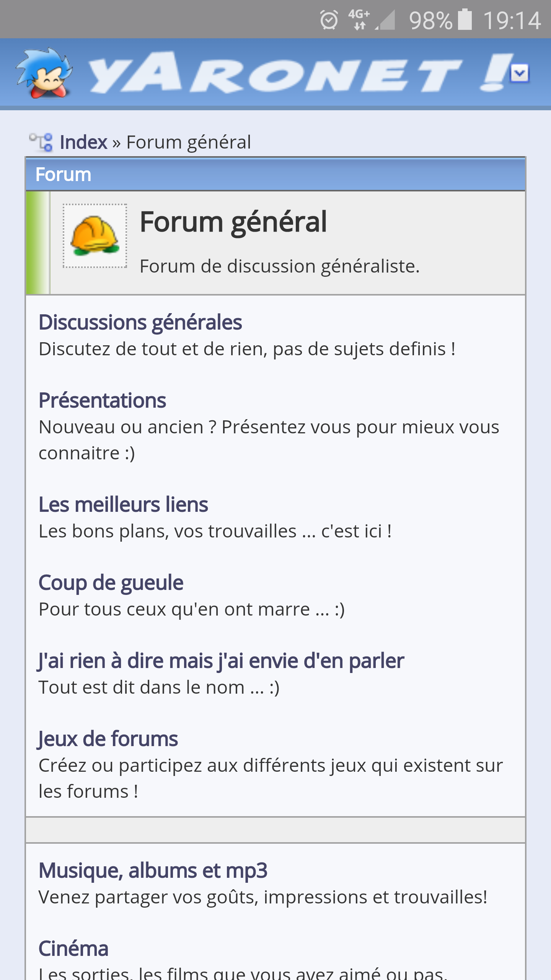Open the header dropdown arrow menu
This screenshot has height=980, width=551.
520,73
